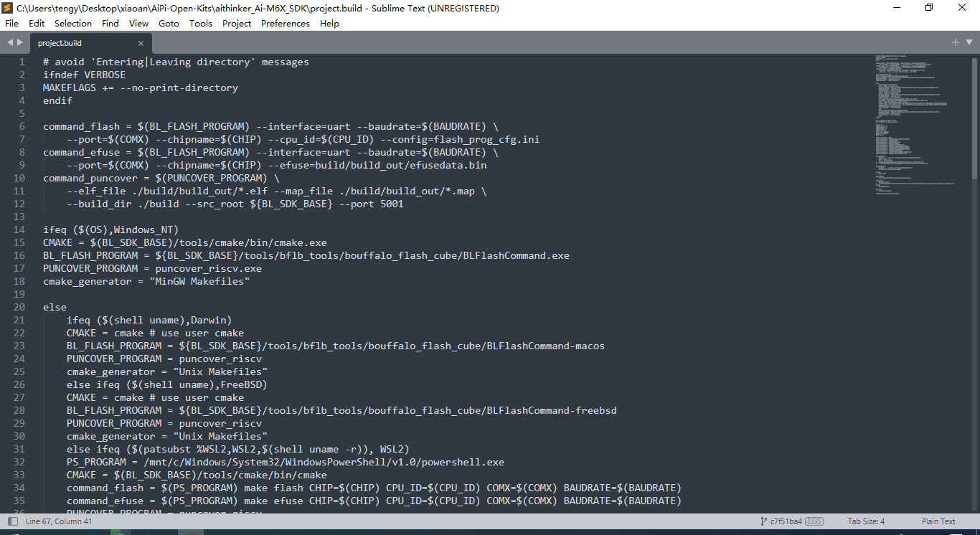Toggle the sidebar panel switcher icon
This screenshot has height=535, width=980.
pyautogui.click(x=12, y=521)
